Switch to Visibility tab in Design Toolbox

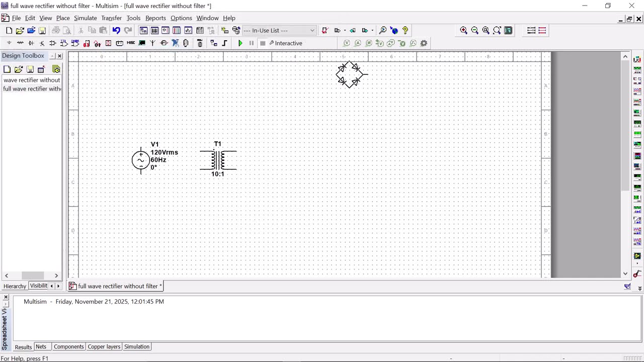(x=38, y=286)
